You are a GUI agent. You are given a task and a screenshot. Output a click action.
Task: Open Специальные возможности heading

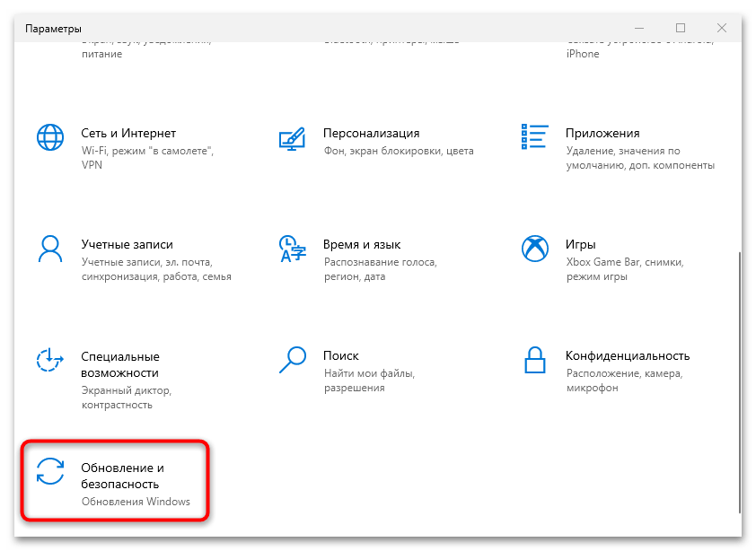coord(120,364)
